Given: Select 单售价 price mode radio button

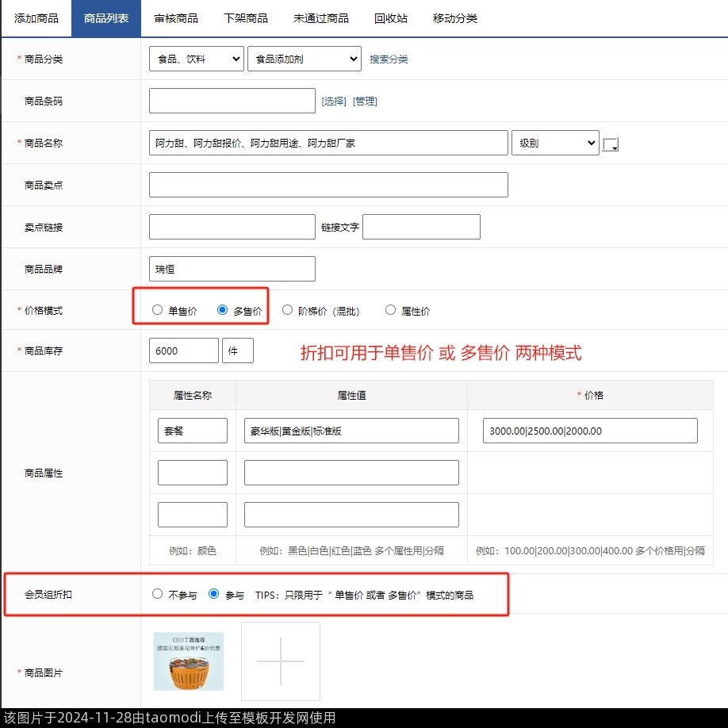Looking at the screenshot, I should [x=157, y=311].
